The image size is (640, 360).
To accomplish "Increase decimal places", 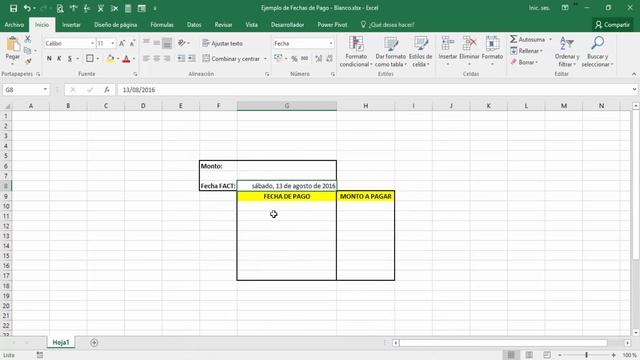I will coord(319,59).
